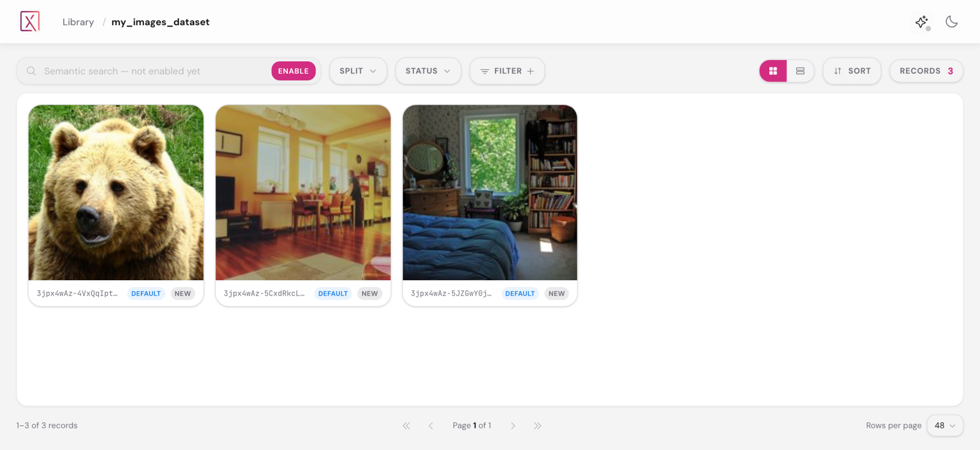Click record ID 3jpx4wAz-5JZGwY0j
Image resolution: width=980 pixels, height=450 pixels.
click(x=451, y=294)
